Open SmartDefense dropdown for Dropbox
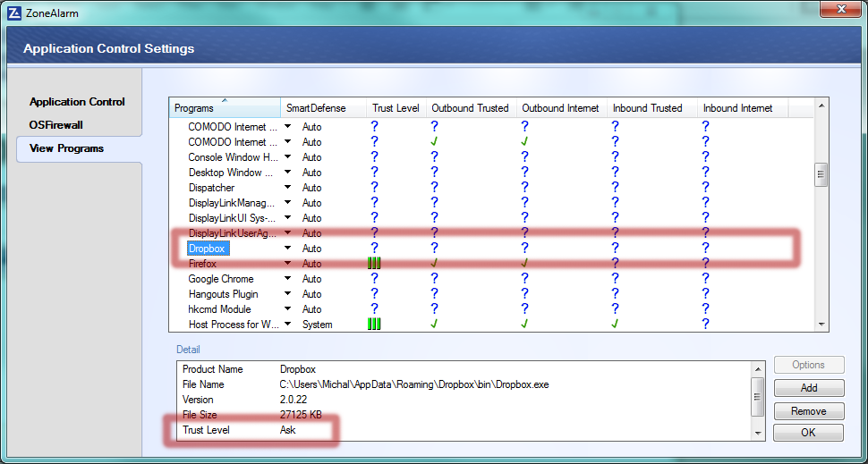 [288, 248]
